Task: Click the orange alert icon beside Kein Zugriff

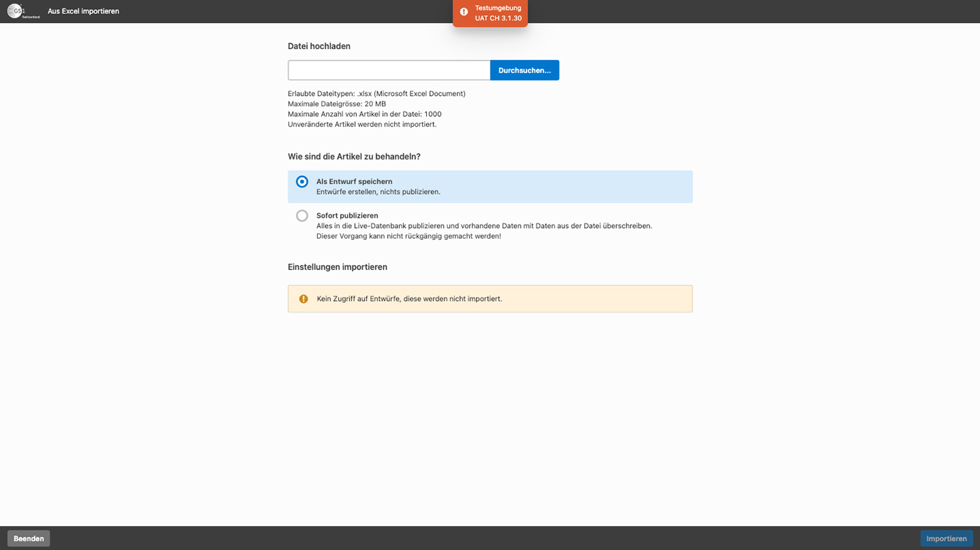Action: pyautogui.click(x=303, y=299)
